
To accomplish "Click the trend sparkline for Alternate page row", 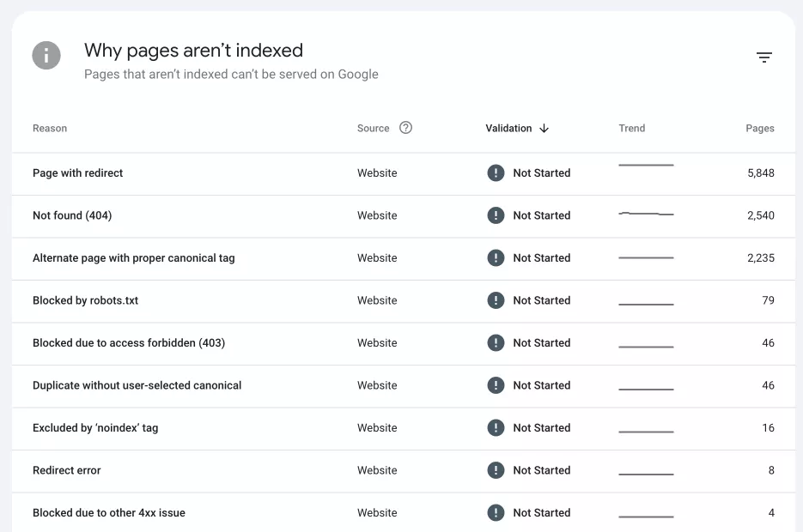I will pos(647,257).
